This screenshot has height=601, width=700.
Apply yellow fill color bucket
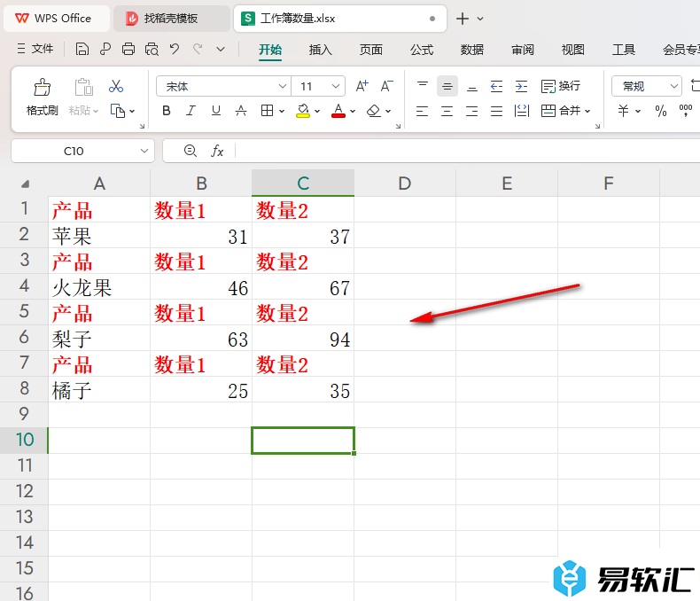pyautogui.click(x=303, y=111)
